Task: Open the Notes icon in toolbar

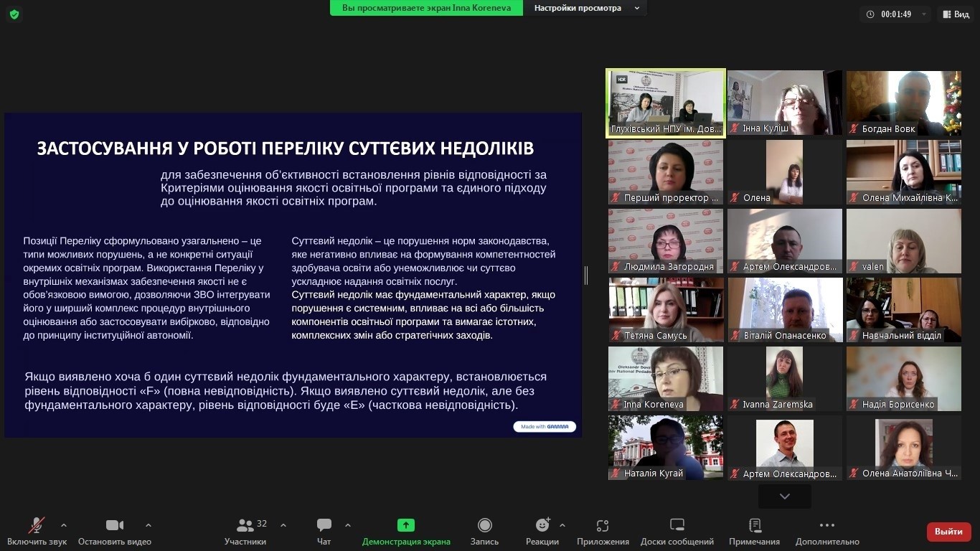Action: pos(754,526)
